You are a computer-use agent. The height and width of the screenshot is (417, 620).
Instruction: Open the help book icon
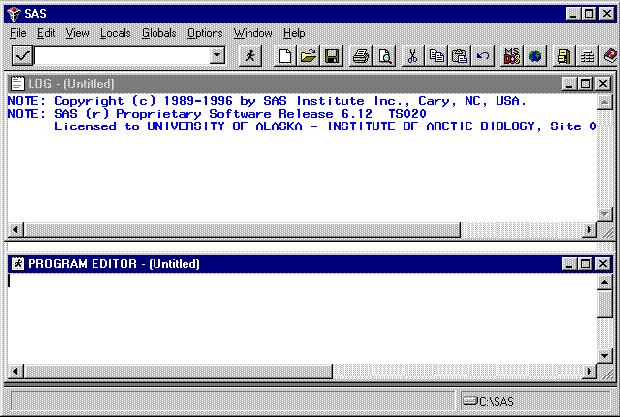610,56
